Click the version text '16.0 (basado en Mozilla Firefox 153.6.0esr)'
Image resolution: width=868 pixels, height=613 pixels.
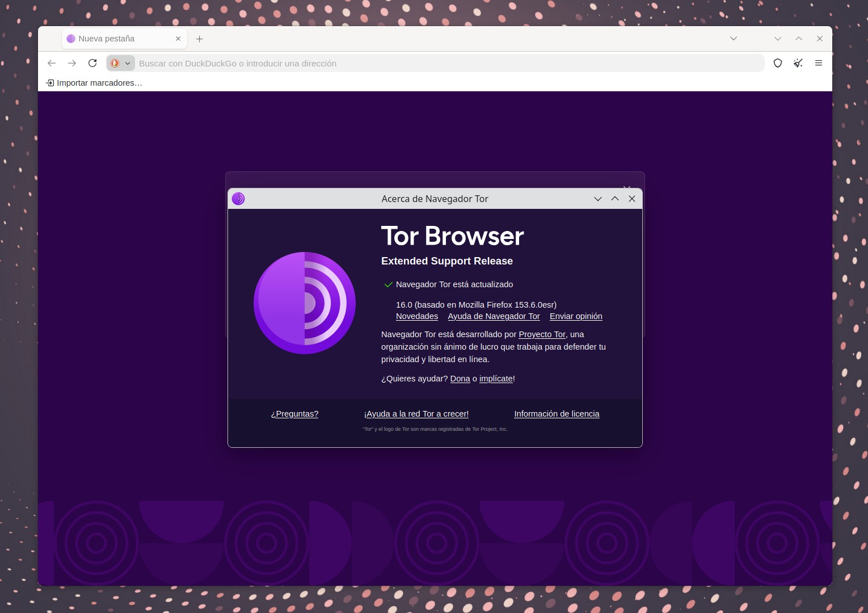476,305
